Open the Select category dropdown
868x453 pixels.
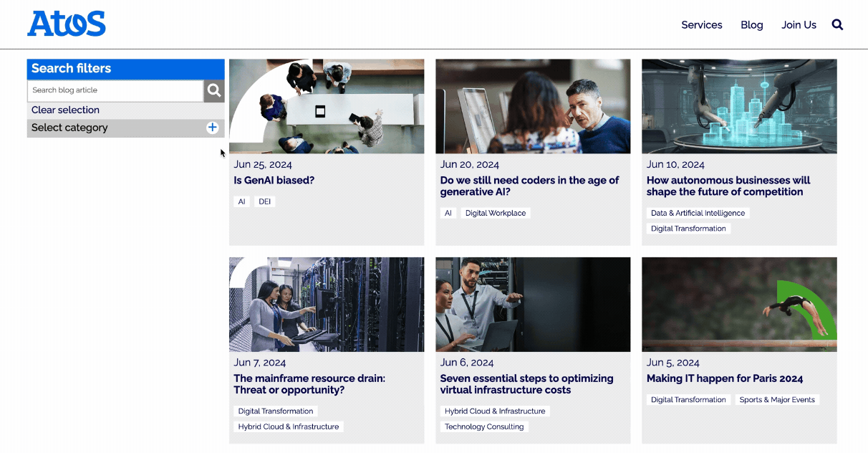(x=126, y=128)
